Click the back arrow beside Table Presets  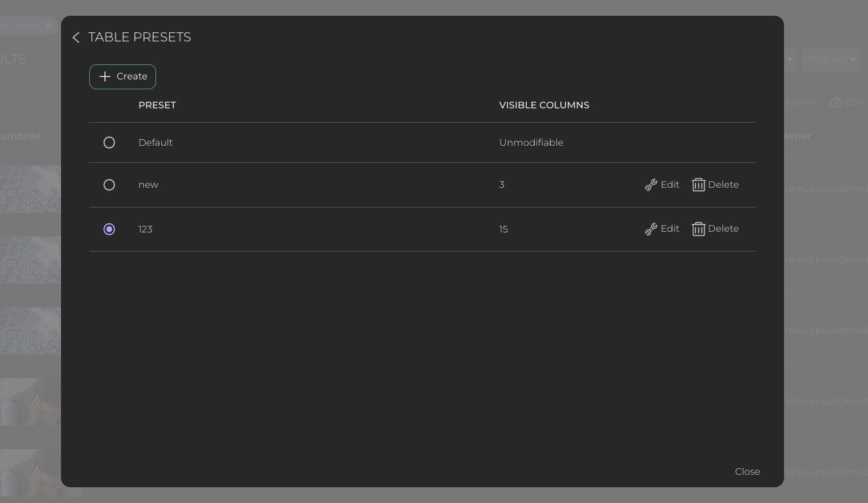coord(76,37)
